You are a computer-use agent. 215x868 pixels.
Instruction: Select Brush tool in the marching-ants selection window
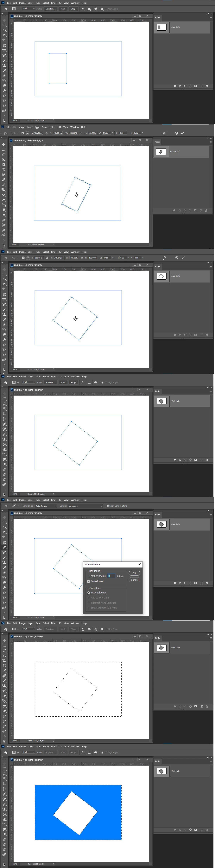[4, 681]
